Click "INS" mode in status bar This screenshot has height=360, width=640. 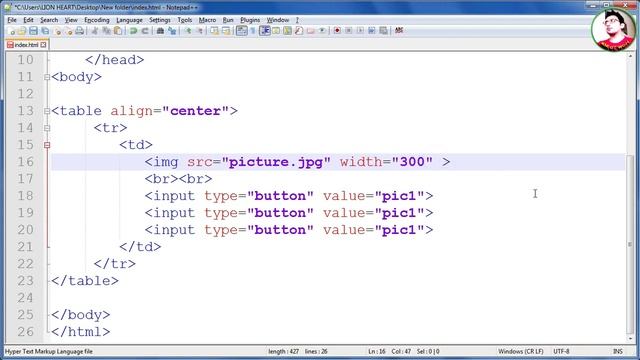tap(618, 351)
